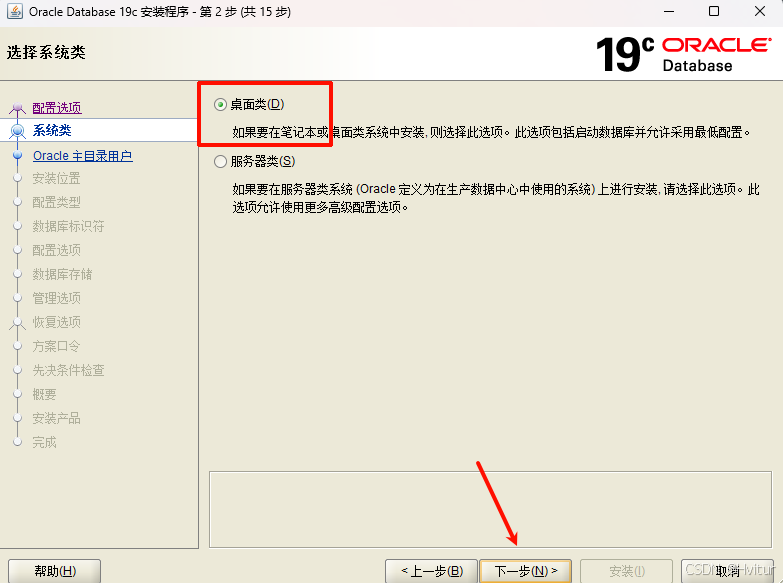Click the empty message area box
The width and height of the screenshot is (783, 583).
[490, 509]
